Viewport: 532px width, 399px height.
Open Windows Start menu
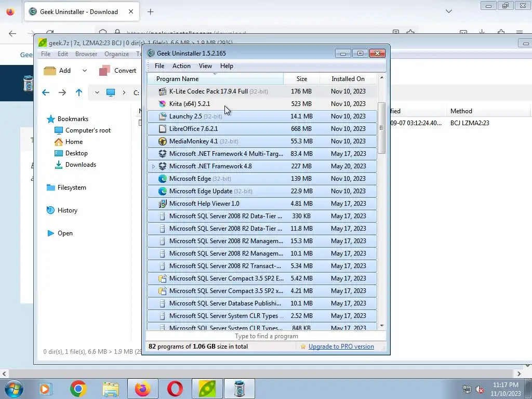click(x=14, y=389)
